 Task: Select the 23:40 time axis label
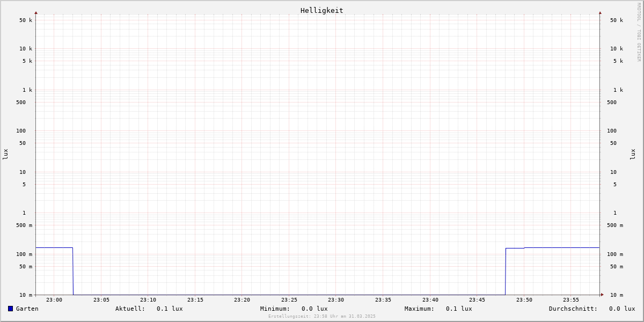[430, 300]
